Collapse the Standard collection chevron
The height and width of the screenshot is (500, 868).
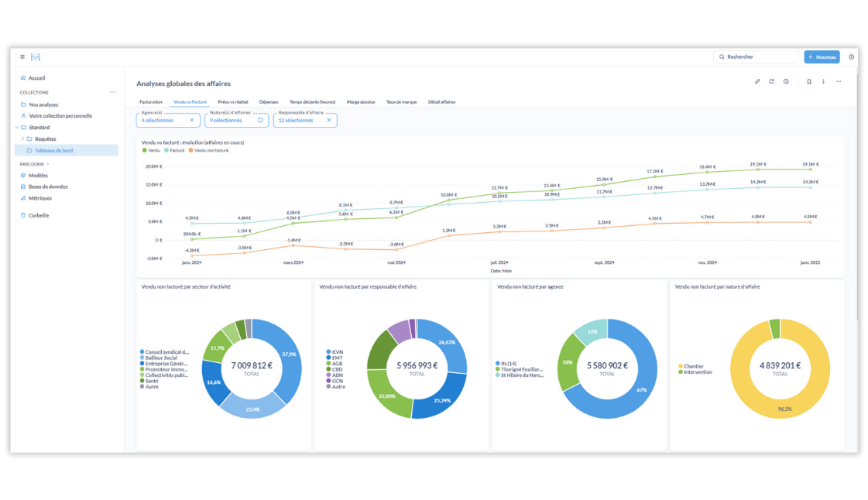pyautogui.click(x=17, y=128)
